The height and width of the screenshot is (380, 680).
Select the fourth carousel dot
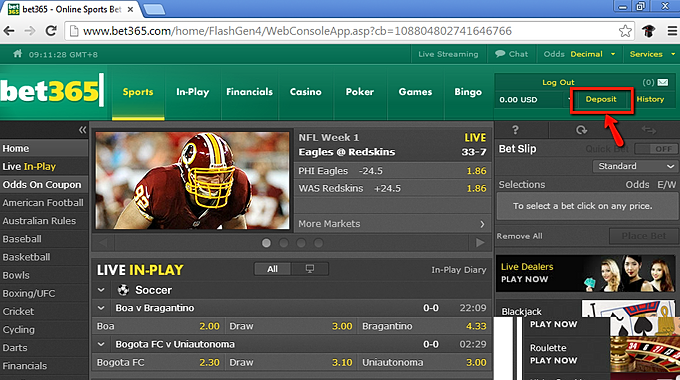[318, 243]
